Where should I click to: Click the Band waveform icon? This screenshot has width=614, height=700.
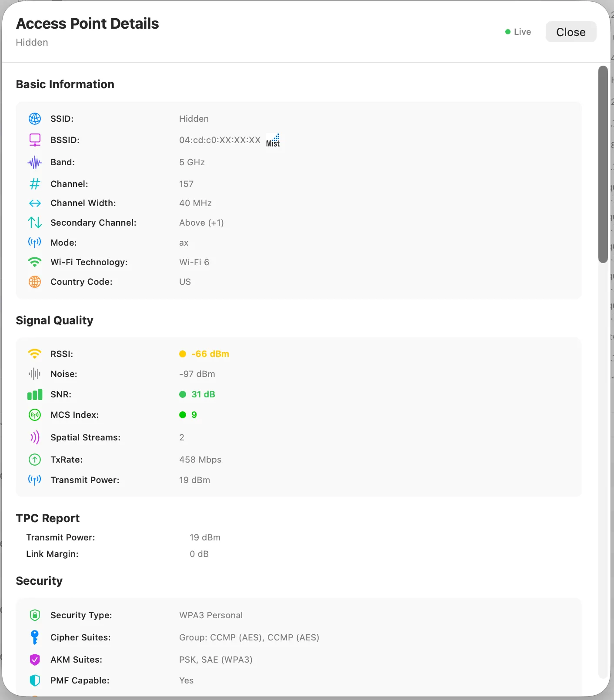(35, 162)
